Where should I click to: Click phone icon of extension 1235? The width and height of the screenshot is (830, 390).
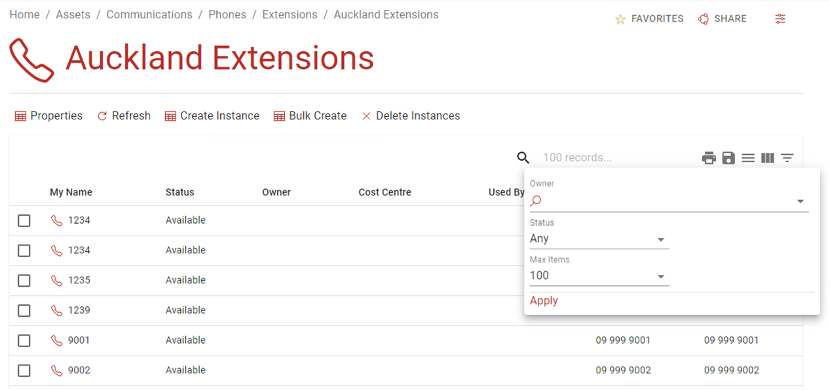pos(57,280)
